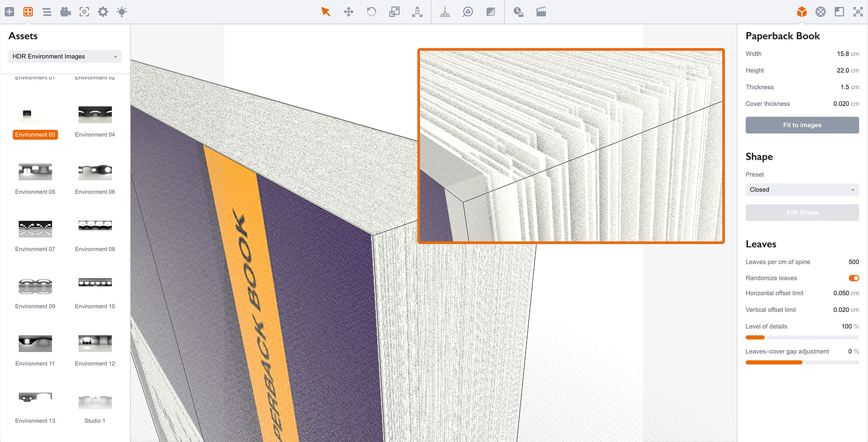Adjust the Level of details slider
This screenshot has width=868, height=442.
point(802,337)
